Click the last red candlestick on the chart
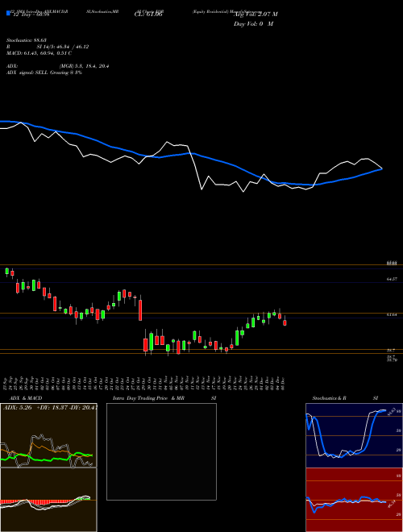 285,322
